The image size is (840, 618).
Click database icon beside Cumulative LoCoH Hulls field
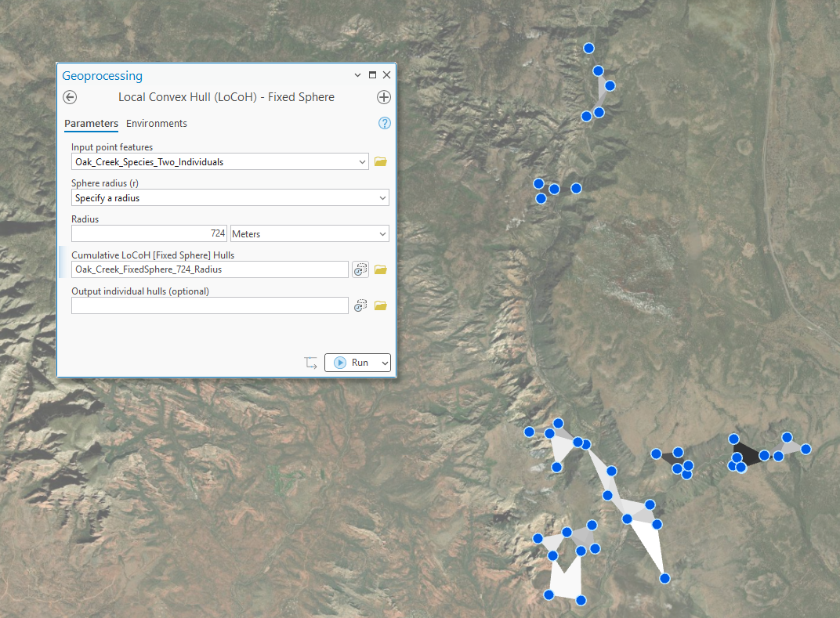[360, 269]
